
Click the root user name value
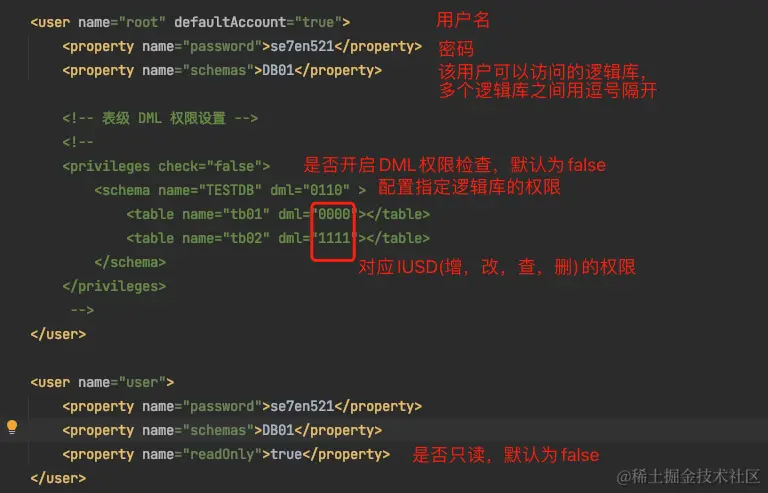pyautogui.click(x=142, y=23)
